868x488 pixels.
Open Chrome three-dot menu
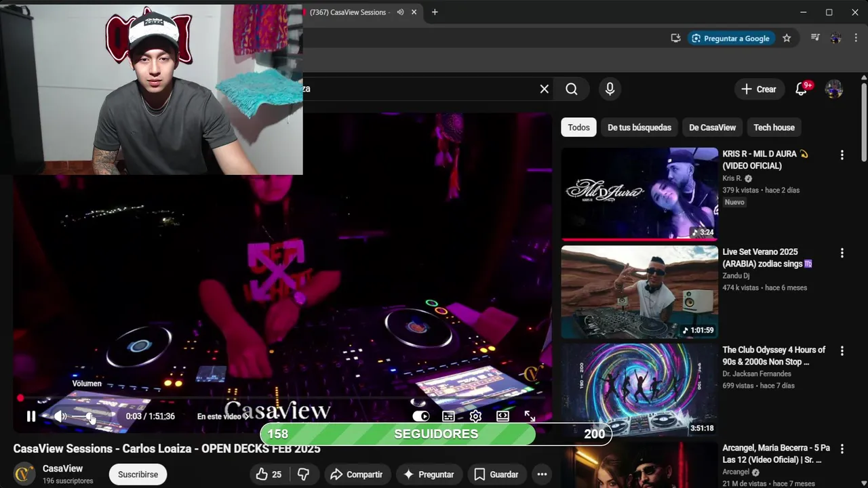click(x=856, y=39)
